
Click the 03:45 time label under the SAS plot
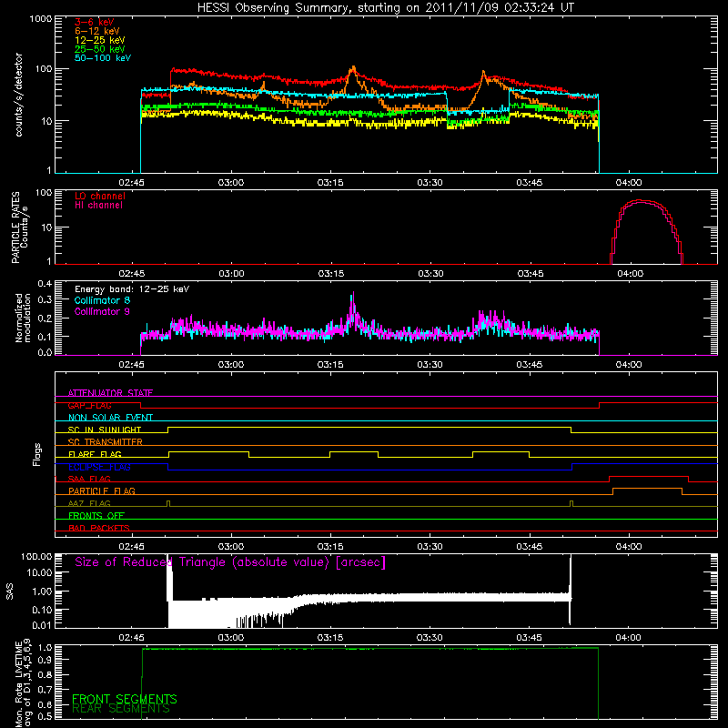(530, 638)
